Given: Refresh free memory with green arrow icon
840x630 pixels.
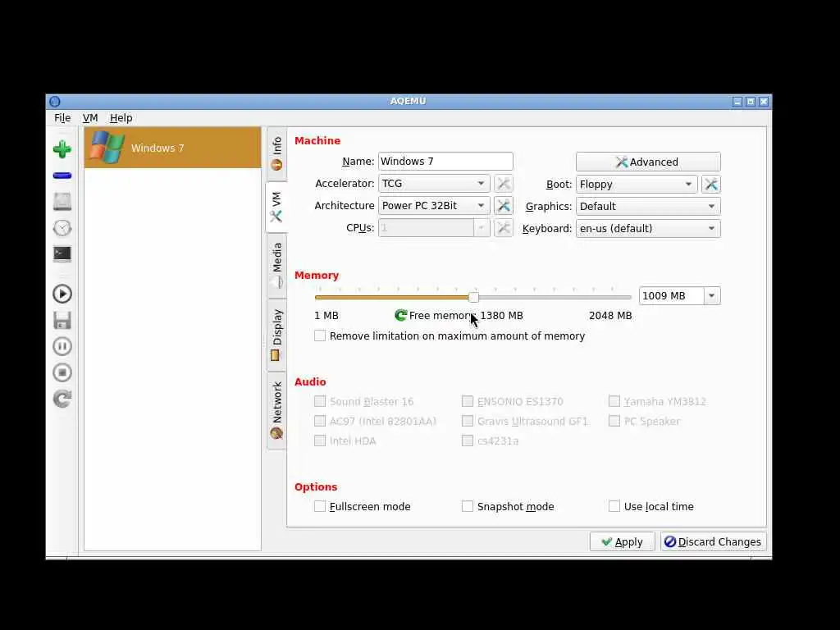Looking at the screenshot, I should click(x=400, y=316).
